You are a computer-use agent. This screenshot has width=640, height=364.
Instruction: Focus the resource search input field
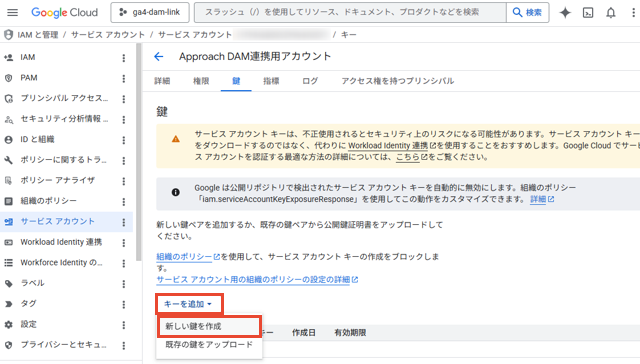(350, 13)
